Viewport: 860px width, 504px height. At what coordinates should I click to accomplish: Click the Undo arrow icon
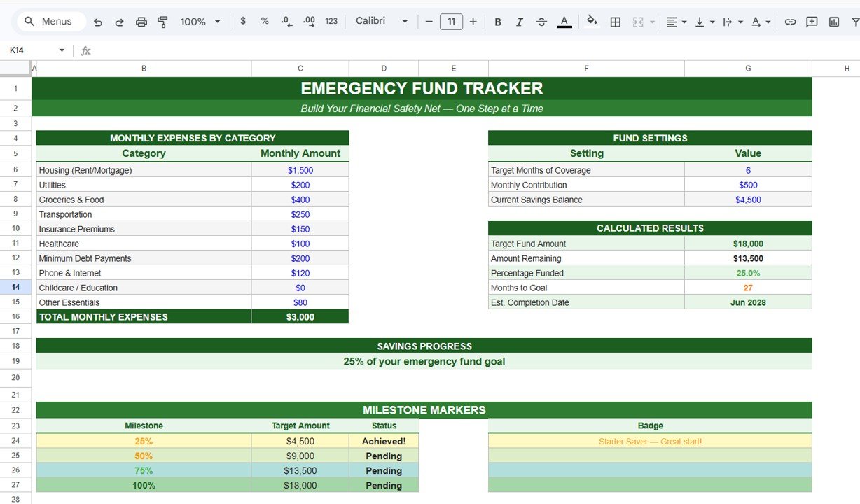[x=98, y=22]
